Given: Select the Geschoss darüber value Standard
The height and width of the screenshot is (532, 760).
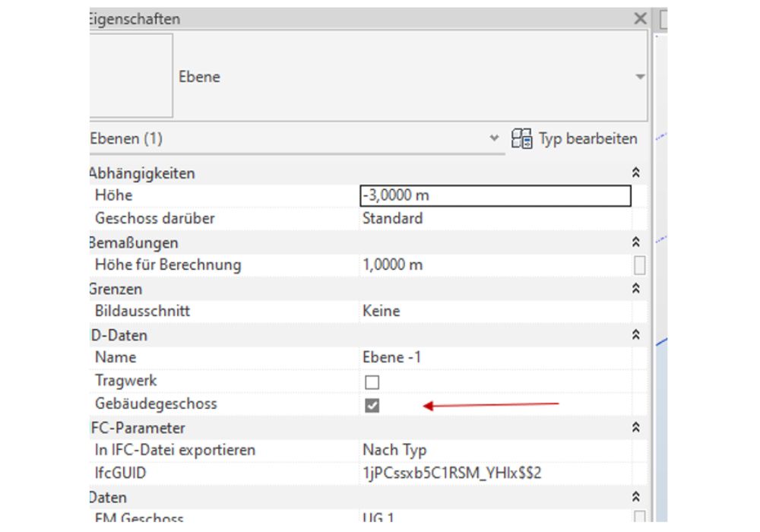Looking at the screenshot, I should (495, 219).
